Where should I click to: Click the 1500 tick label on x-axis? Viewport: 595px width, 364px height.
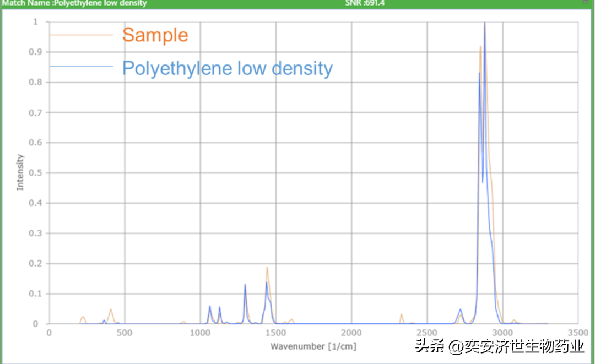pyautogui.click(x=275, y=333)
